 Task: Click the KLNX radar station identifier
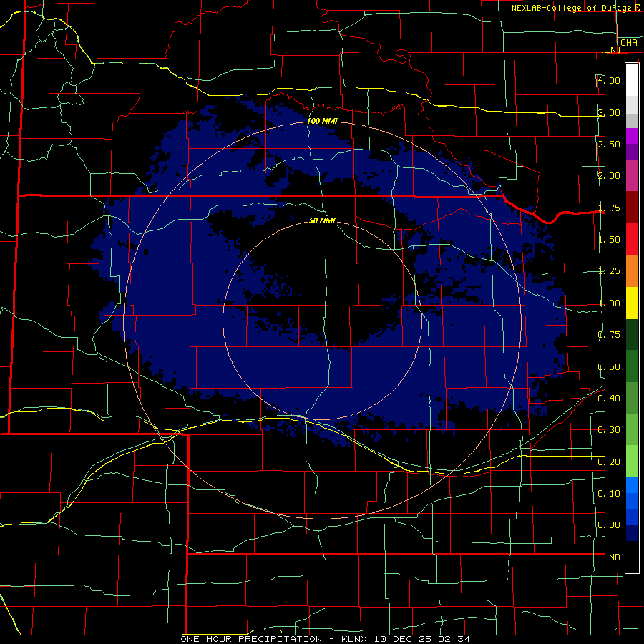[356, 639]
